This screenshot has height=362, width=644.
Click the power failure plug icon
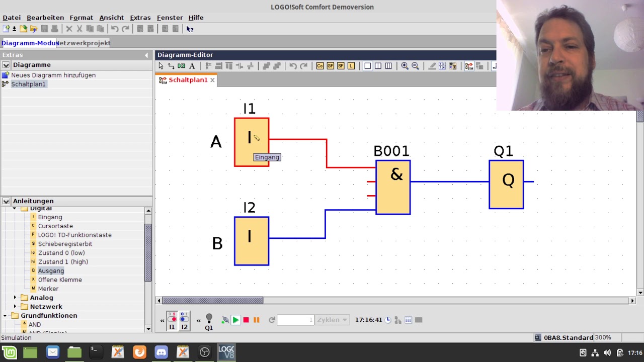[225, 320]
